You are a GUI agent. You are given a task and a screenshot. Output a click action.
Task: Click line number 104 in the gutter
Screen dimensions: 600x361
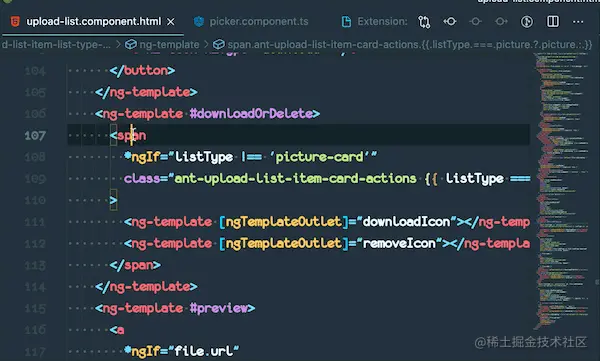pos(35,71)
